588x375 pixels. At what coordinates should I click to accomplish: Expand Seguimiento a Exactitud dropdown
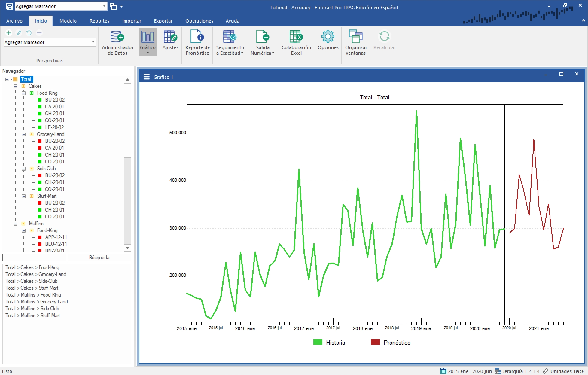(x=242, y=53)
